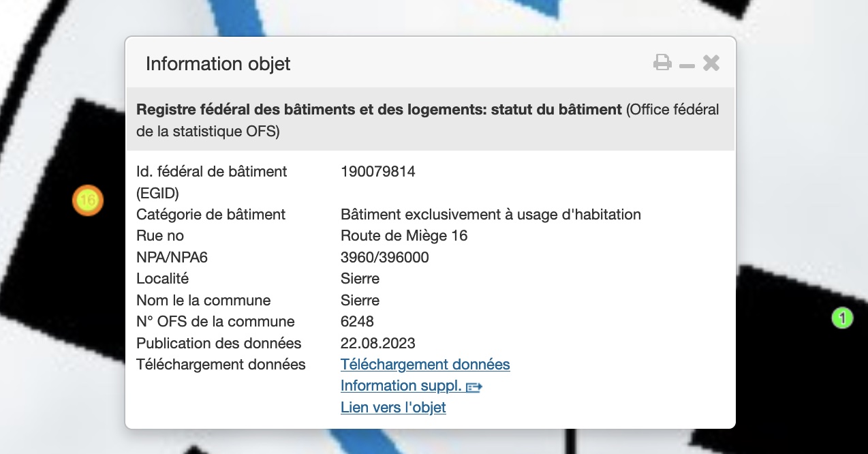
Task: Click the Bâtiment exclusivement à usage d'habitation value
Action: tap(491, 215)
